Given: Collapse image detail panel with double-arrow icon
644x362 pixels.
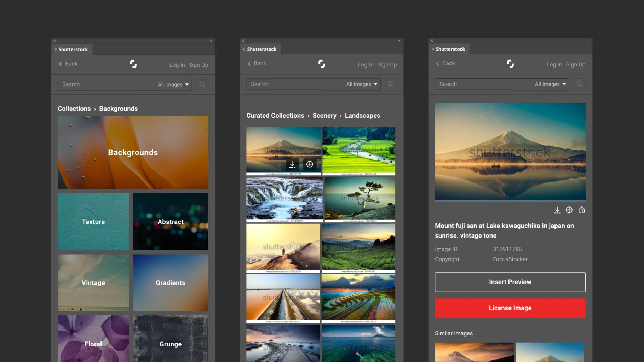Looking at the screenshot, I should 588,41.
